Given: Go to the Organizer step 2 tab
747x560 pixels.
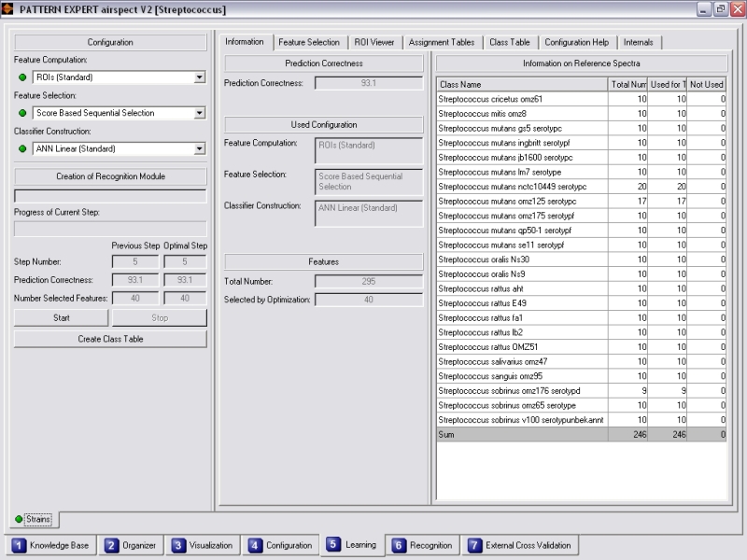Looking at the screenshot, I should tap(132, 545).
